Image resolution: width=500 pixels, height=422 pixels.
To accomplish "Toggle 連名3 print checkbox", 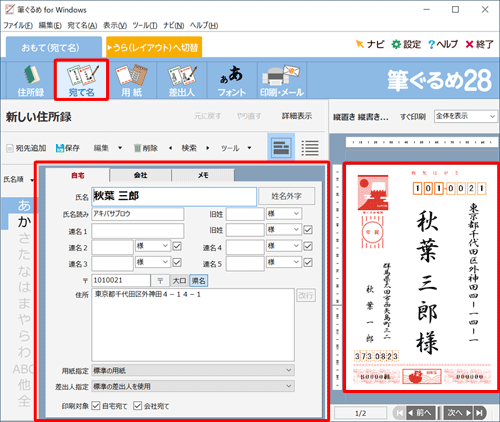I will pyautogui.click(x=177, y=262).
